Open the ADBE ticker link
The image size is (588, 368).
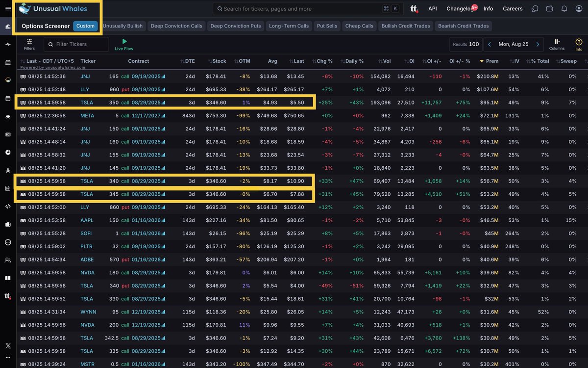coord(88,260)
